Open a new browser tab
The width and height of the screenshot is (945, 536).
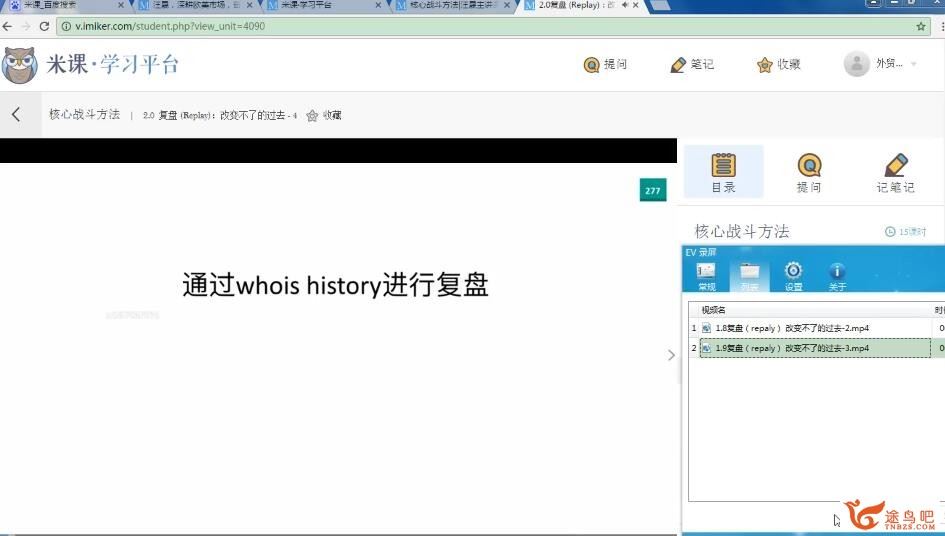click(x=661, y=5)
